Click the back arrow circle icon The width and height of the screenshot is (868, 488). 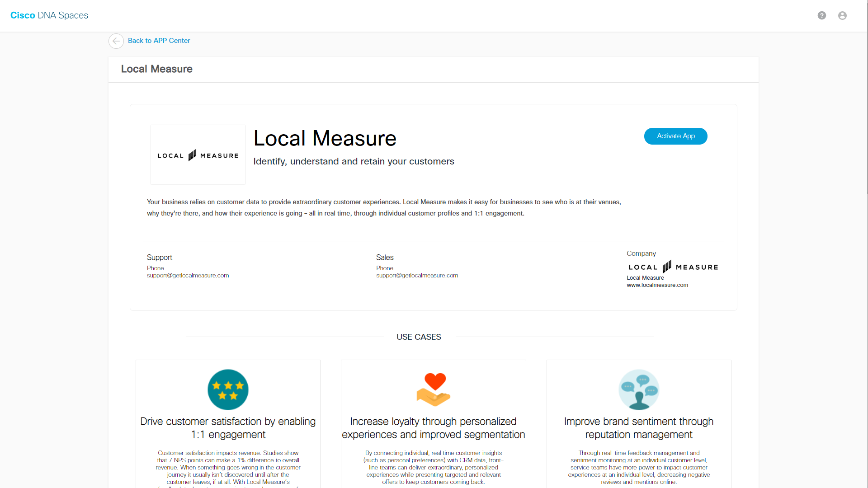pyautogui.click(x=116, y=41)
